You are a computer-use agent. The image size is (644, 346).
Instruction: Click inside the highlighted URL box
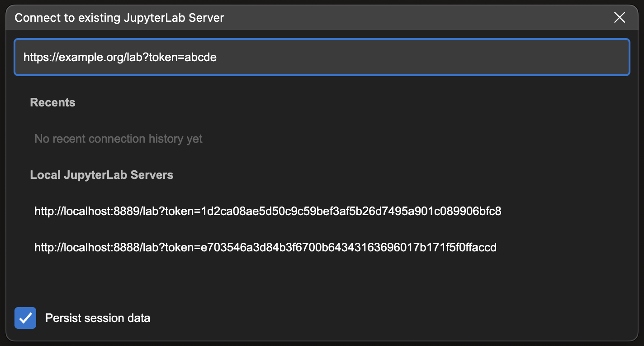pyautogui.click(x=322, y=57)
